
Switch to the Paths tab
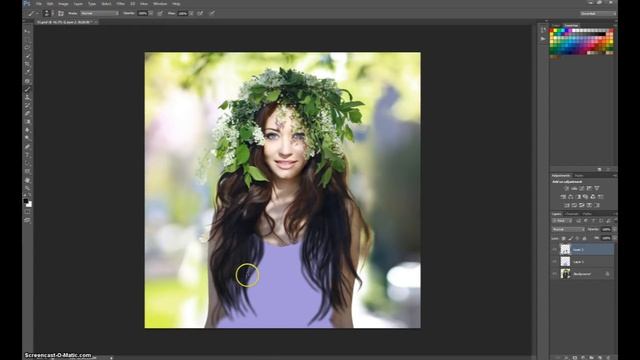(x=587, y=214)
